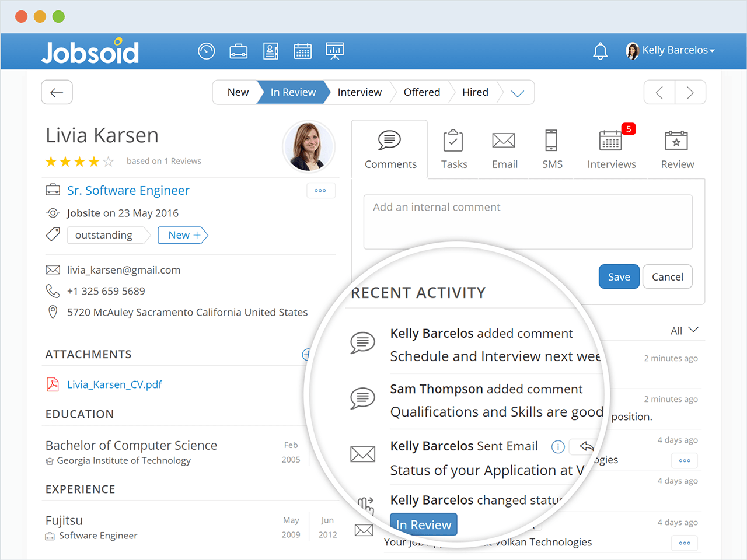Click Bachelor of Computer Science entry
The height and width of the screenshot is (560, 747).
pyautogui.click(x=131, y=445)
